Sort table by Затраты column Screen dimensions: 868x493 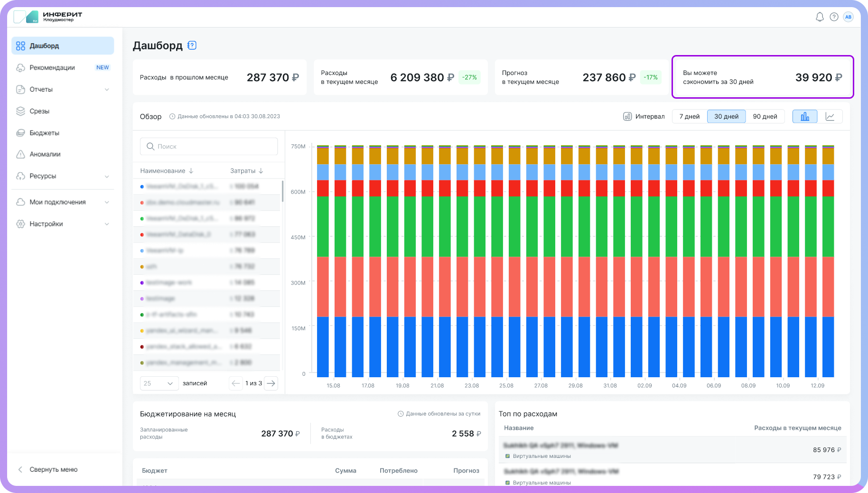point(246,171)
